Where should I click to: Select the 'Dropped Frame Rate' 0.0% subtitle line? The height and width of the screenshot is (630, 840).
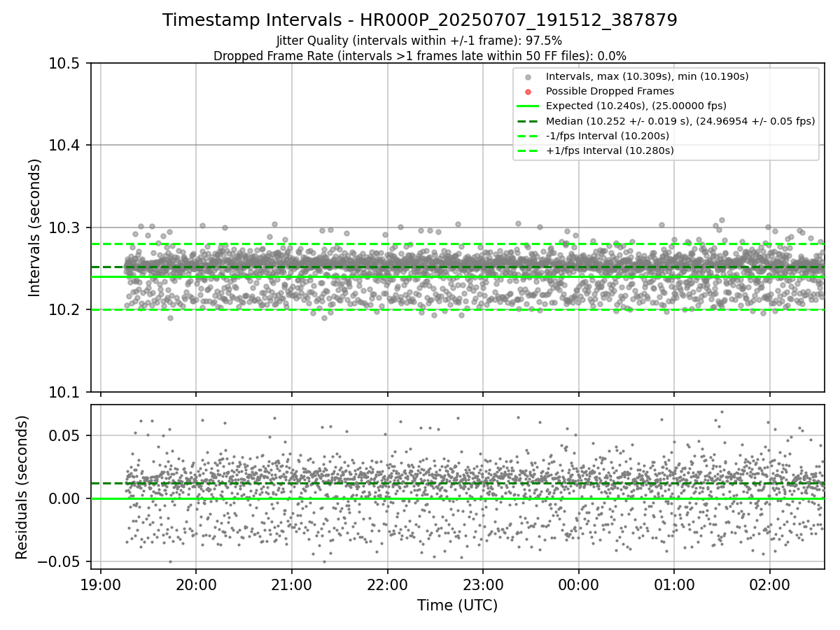pos(420,56)
